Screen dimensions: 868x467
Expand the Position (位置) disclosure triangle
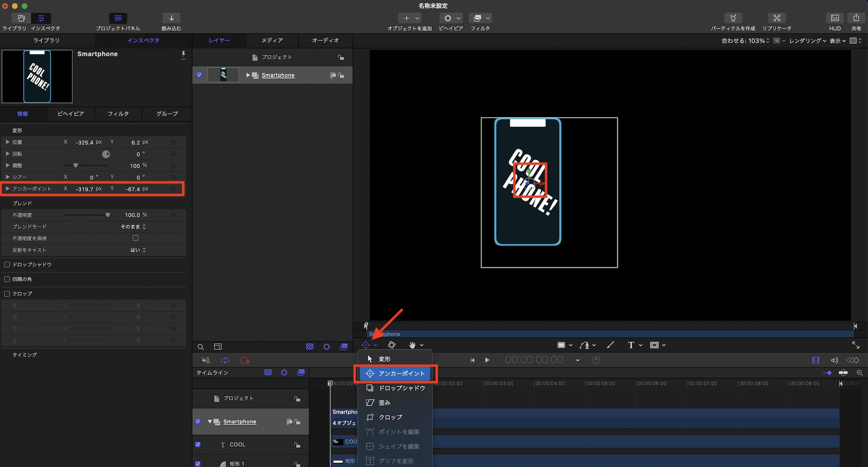click(7, 142)
